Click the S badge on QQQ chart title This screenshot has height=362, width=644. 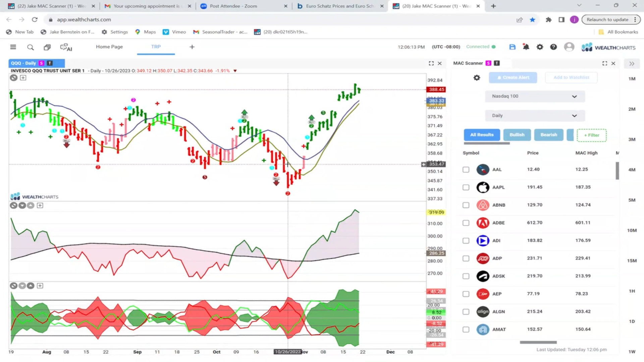tap(41, 63)
